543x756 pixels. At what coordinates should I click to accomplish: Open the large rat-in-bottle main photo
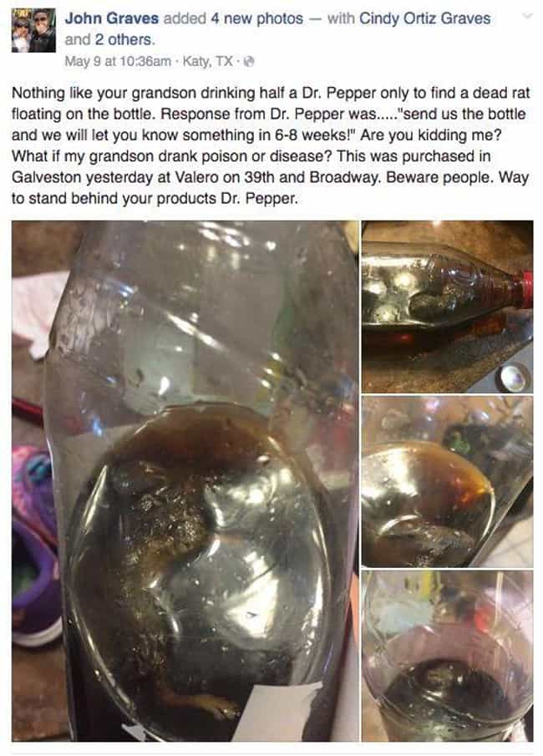185,480
